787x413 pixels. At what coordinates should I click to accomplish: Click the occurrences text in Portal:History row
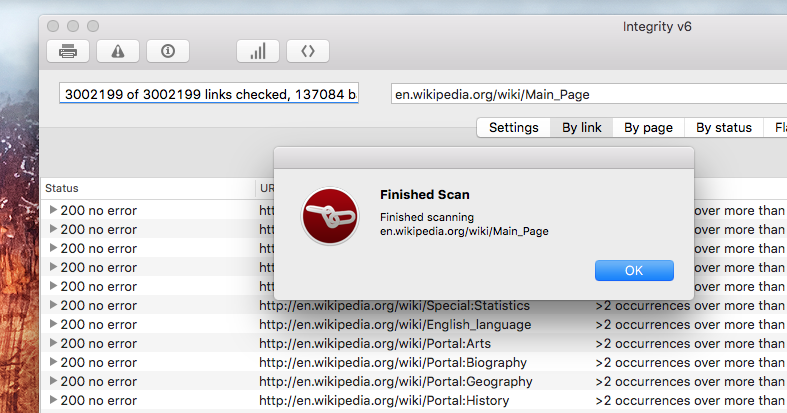click(691, 401)
